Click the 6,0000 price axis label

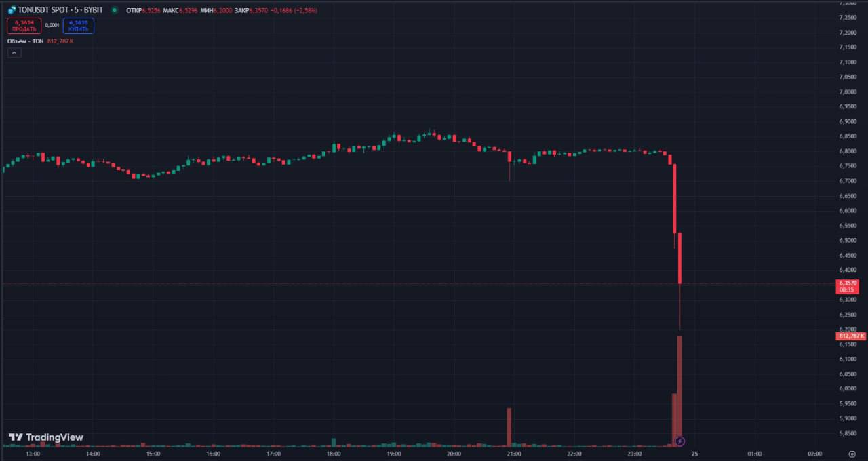pos(847,388)
